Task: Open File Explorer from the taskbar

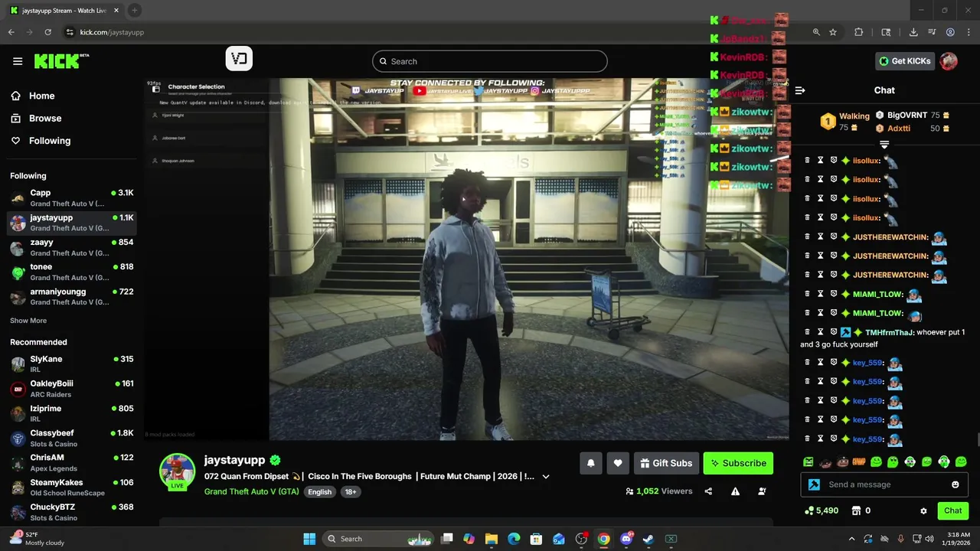Action: tap(492, 539)
